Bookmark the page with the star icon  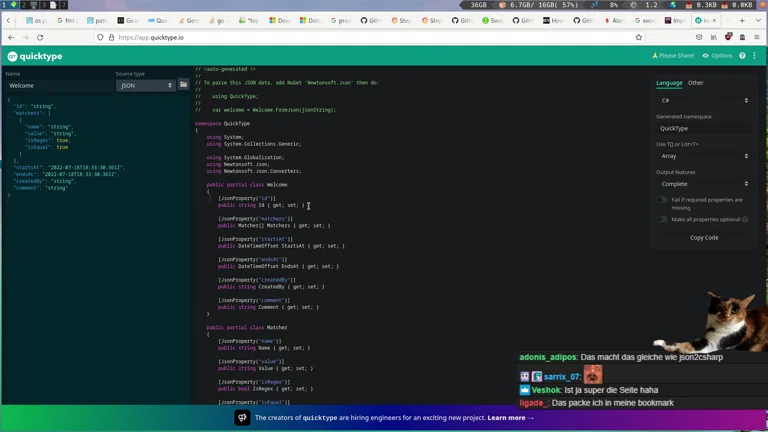click(x=639, y=37)
